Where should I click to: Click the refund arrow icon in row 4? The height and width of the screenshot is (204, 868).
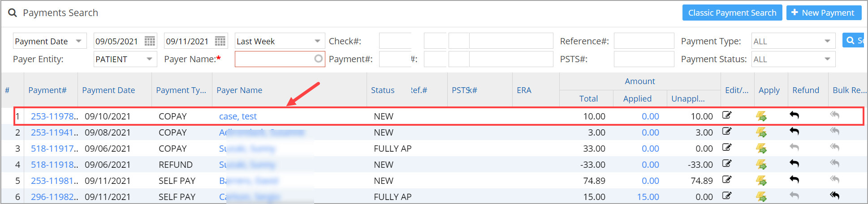pos(794,164)
